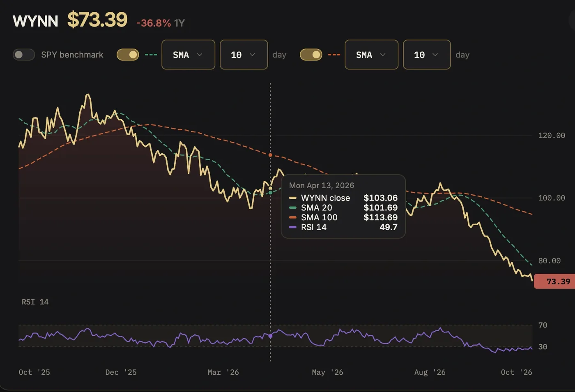The height and width of the screenshot is (392, 575).
Task: Click the RSI 70 level label
Action: pos(543,325)
